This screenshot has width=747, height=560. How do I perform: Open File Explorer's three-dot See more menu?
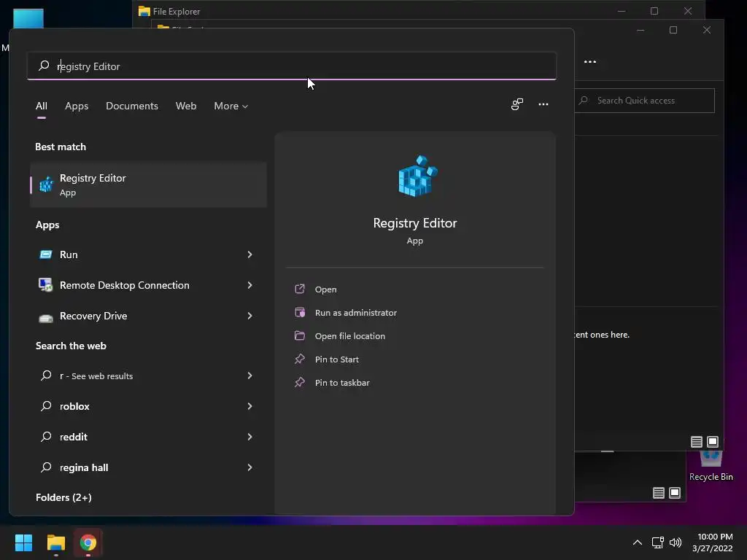[589, 62]
